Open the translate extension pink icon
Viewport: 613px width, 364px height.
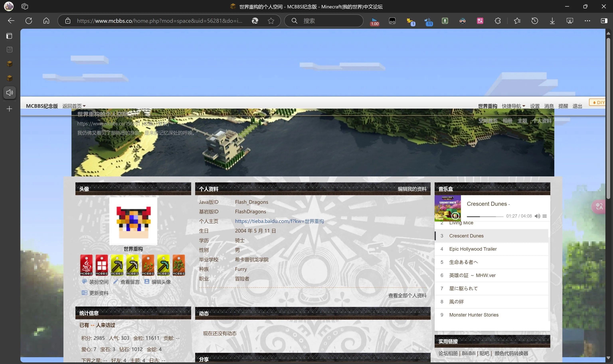click(480, 21)
